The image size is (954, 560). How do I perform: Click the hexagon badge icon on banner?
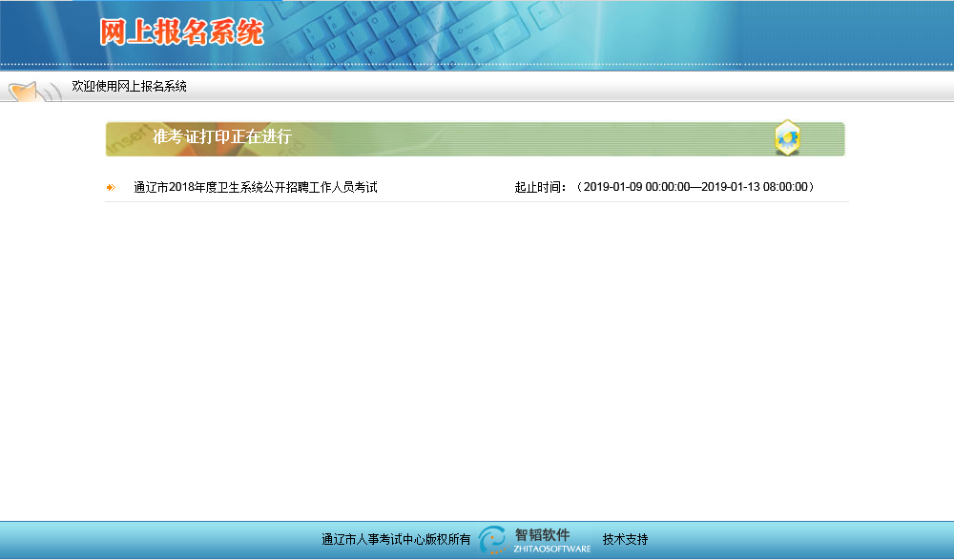coord(787,138)
